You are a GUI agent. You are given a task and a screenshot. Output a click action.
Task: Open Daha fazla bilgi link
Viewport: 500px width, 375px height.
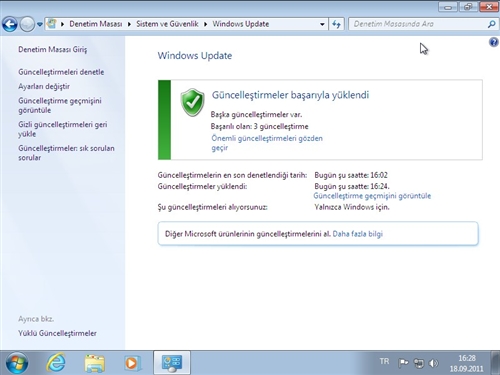pos(357,234)
